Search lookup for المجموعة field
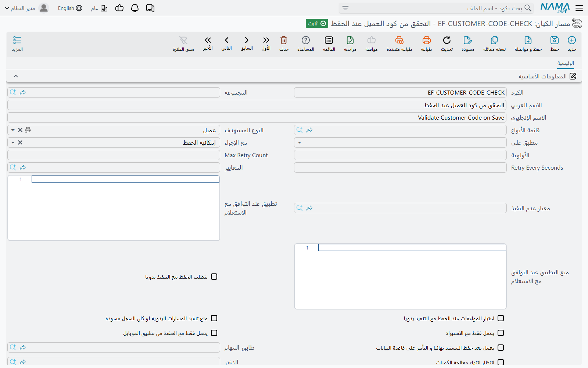The image size is (588, 368). (13, 92)
